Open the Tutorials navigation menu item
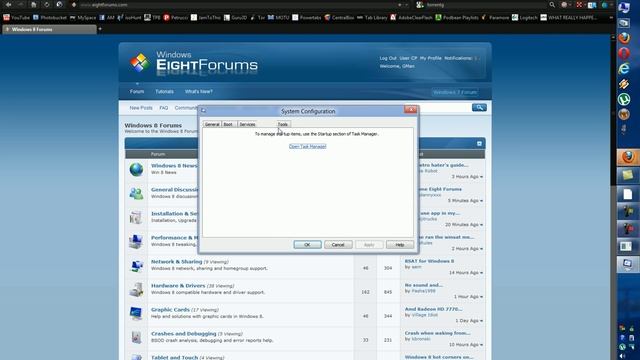This screenshot has width=640, height=360. click(x=164, y=91)
